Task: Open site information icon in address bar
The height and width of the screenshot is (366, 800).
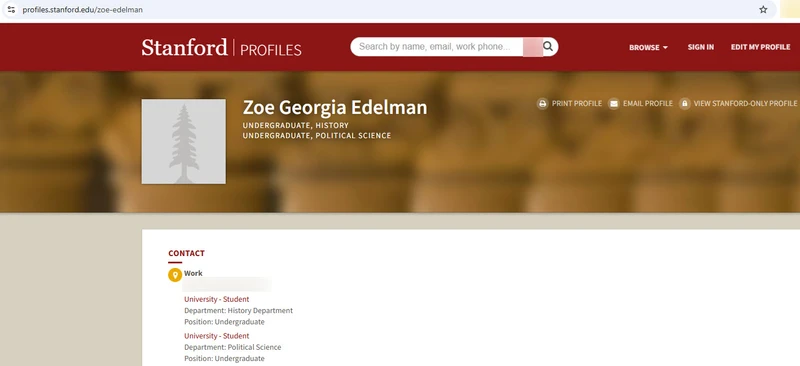Action: pos(11,10)
